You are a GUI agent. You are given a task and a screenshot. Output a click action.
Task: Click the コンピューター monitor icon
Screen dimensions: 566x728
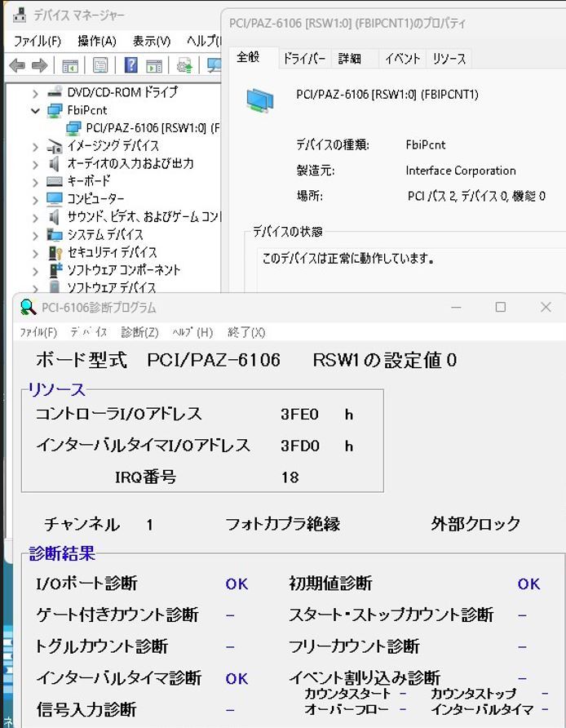point(55,198)
